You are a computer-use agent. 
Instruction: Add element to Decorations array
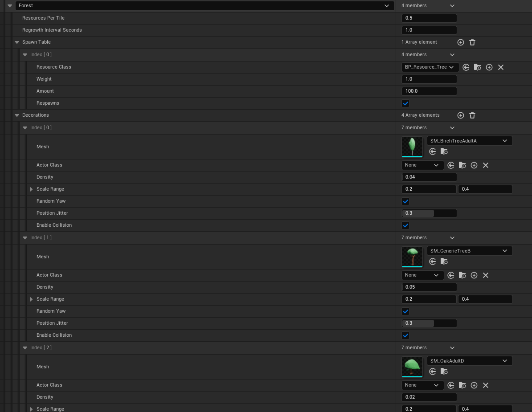tap(460, 115)
